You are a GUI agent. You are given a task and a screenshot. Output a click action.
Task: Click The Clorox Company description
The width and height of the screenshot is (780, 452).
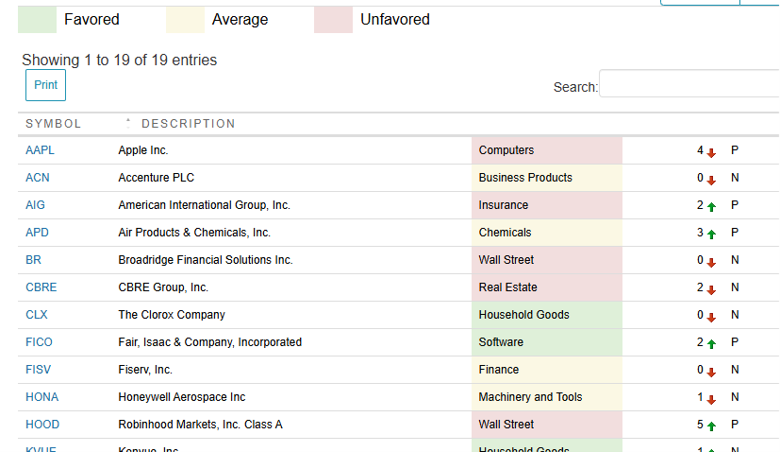click(x=172, y=315)
